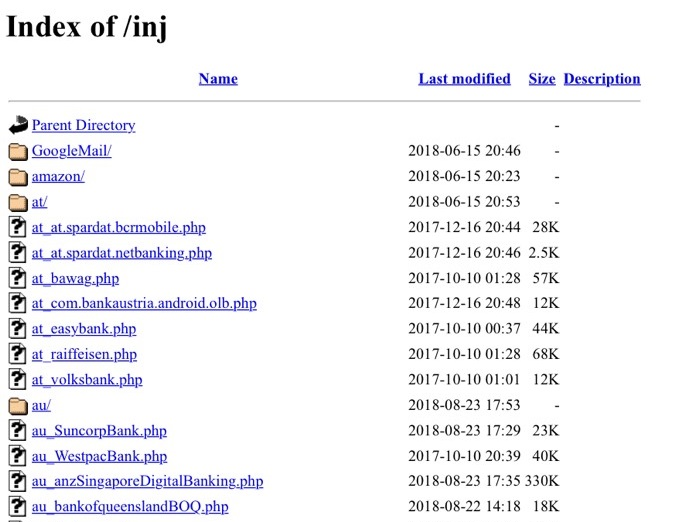Click the folder icon beside amazon/
This screenshot has height=522, width=677.
(x=18, y=177)
